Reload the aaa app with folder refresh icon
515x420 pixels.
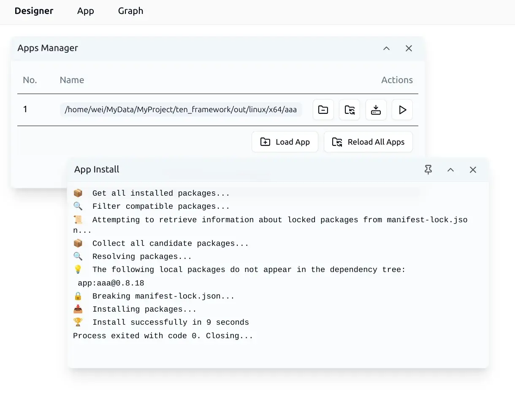click(350, 110)
